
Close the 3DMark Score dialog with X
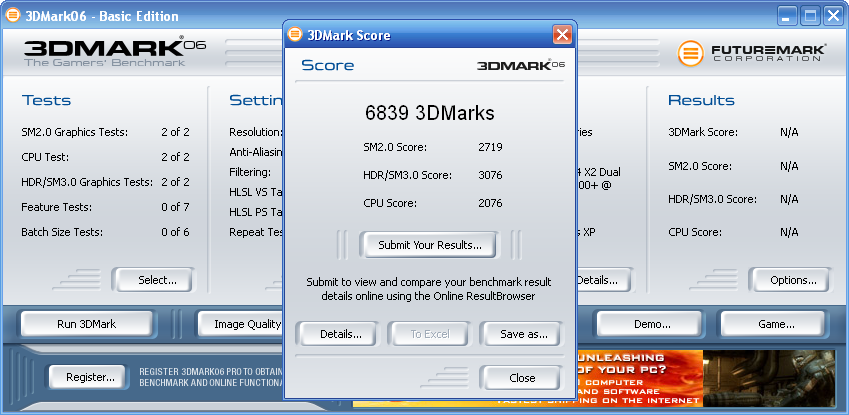pyautogui.click(x=562, y=35)
